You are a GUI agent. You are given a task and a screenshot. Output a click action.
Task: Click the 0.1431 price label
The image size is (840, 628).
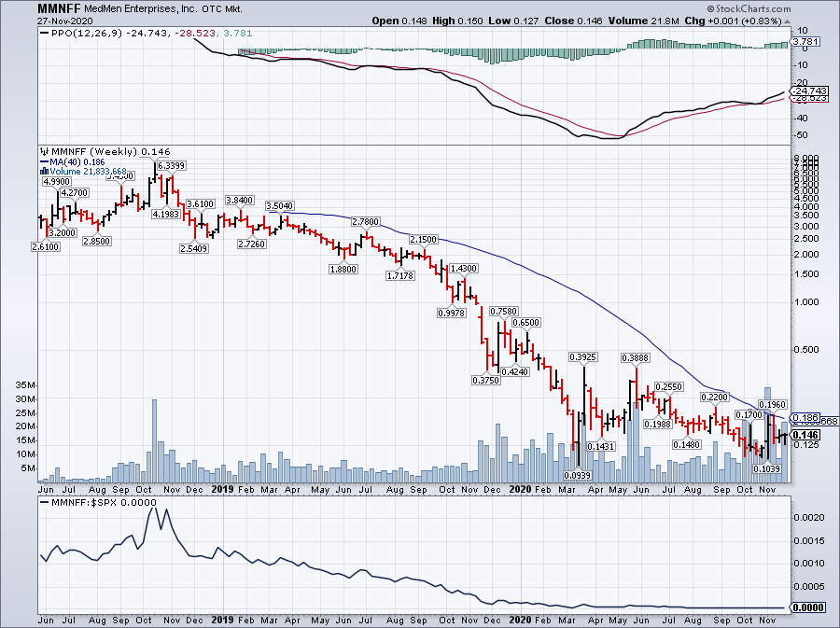click(601, 446)
